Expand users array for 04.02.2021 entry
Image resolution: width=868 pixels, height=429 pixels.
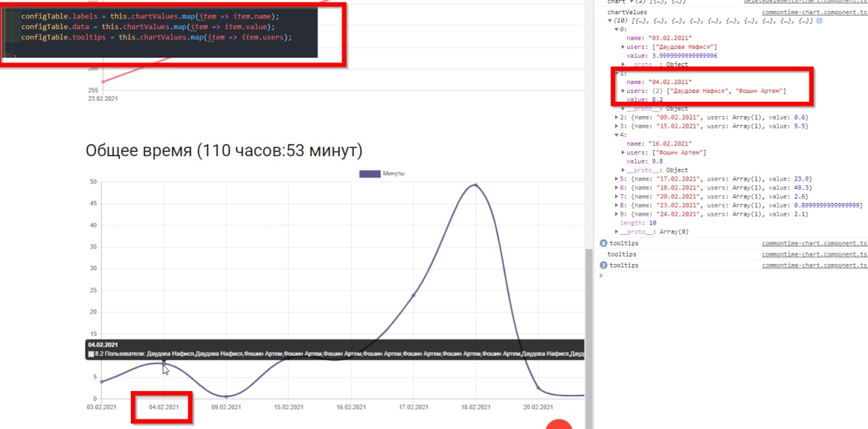[x=623, y=91]
